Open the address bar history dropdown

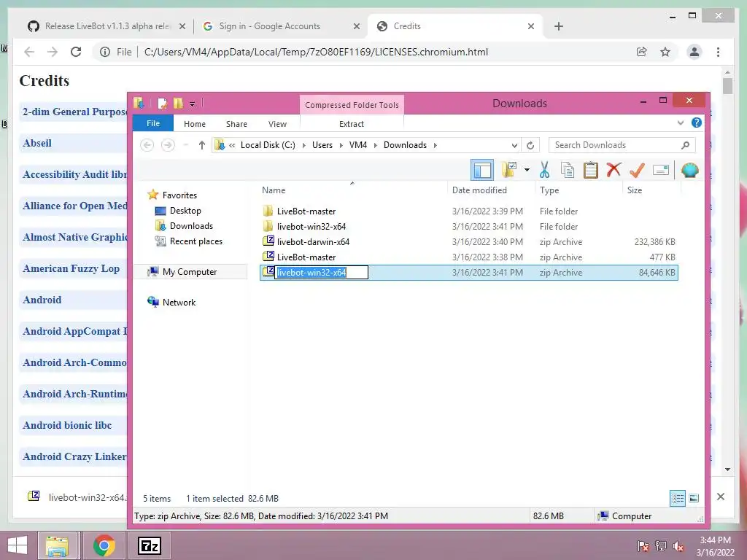[514, 145]
